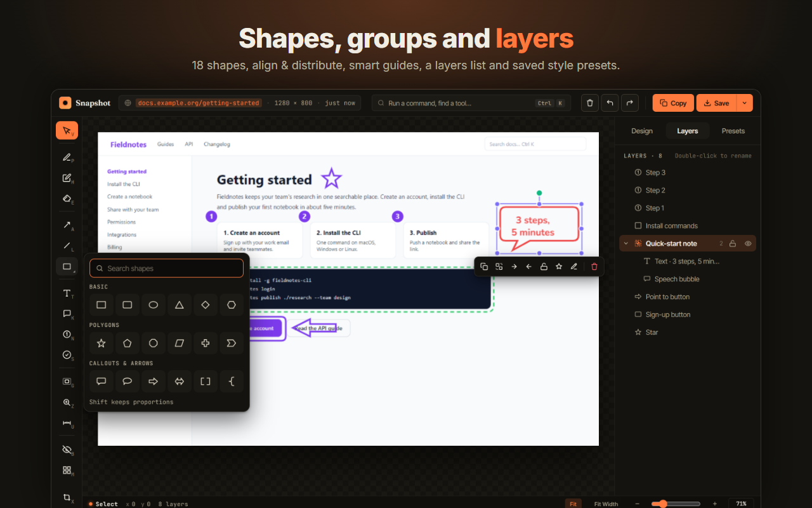Bring selection forward with right arrow

pyautogui.click(x=514, y=267)
